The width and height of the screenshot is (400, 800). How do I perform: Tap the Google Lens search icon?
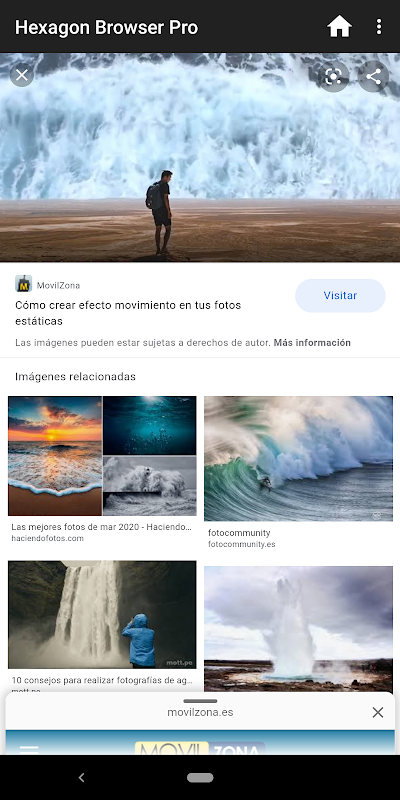(333, 77)
